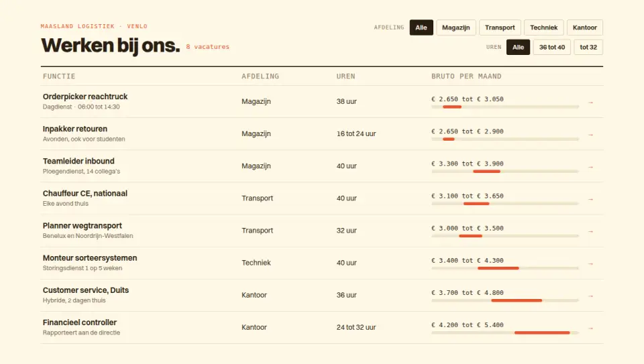Click the 8 vacatures count
The image size is (644, 364).
[207, 47]
